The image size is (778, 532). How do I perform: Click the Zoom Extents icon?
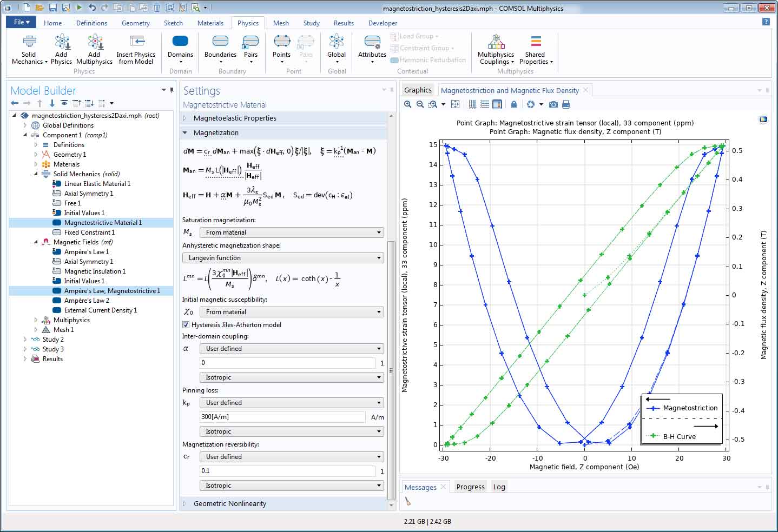[455, 104]
